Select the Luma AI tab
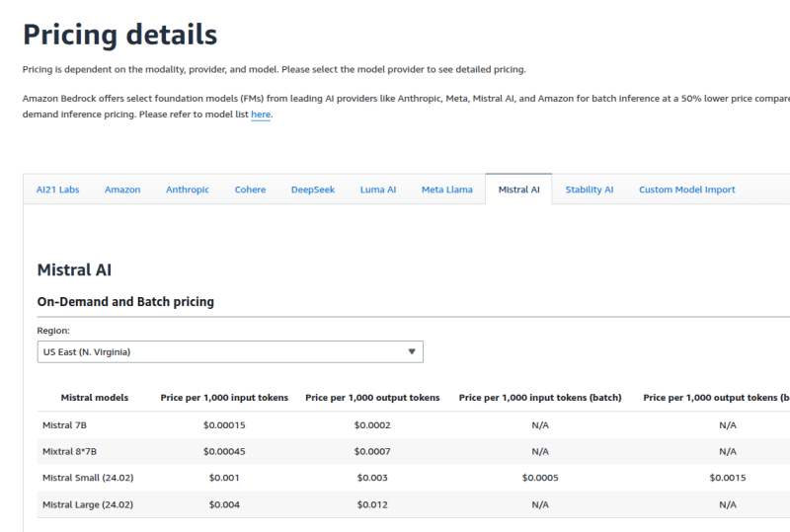Screen dimensions: 790x532 tap(378, 190)
